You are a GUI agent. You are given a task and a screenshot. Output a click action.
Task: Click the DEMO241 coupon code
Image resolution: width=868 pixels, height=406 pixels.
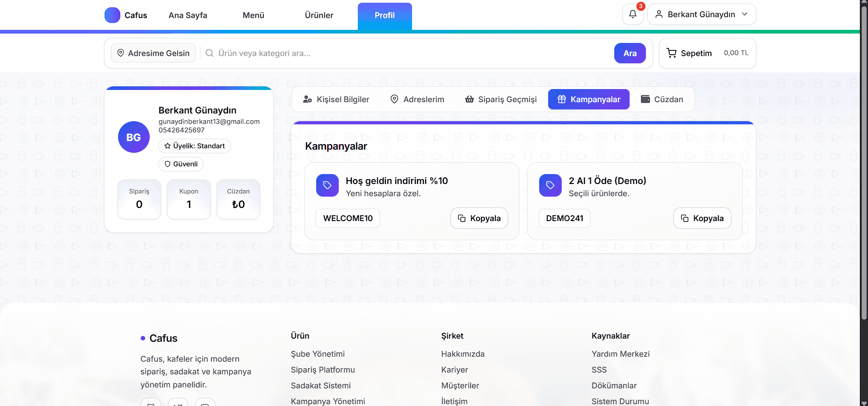click(x=564, y=218)
